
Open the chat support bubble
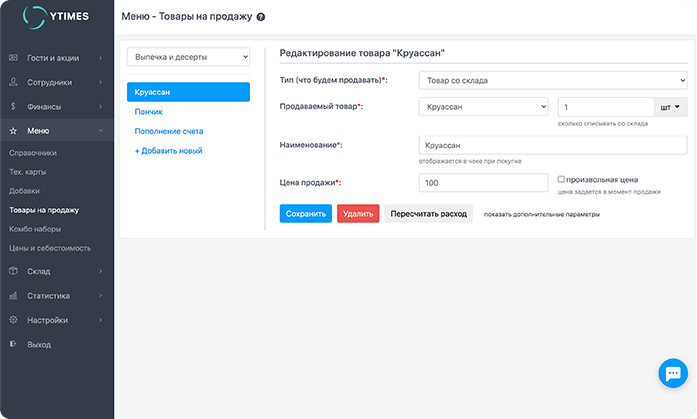point(671,373)
